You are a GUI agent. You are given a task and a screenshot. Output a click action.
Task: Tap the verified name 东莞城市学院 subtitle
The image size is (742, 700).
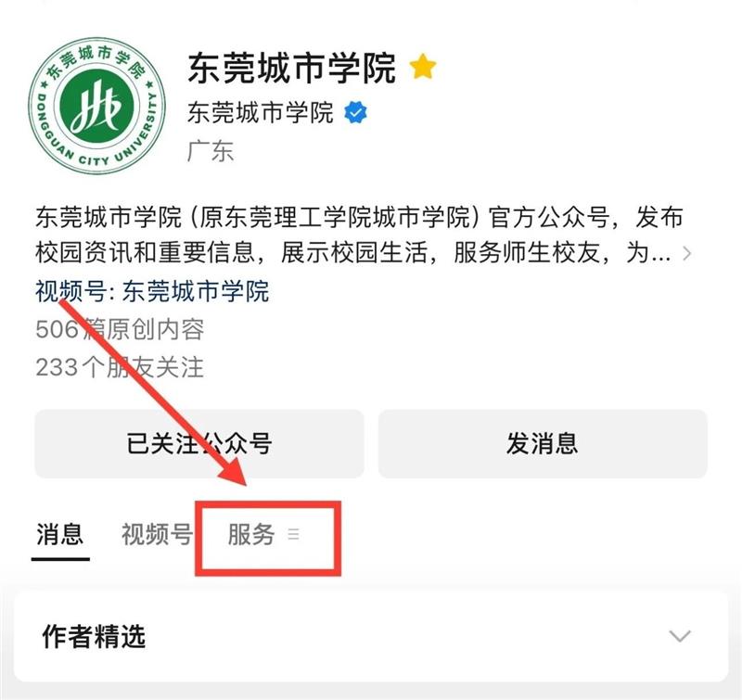261,112
